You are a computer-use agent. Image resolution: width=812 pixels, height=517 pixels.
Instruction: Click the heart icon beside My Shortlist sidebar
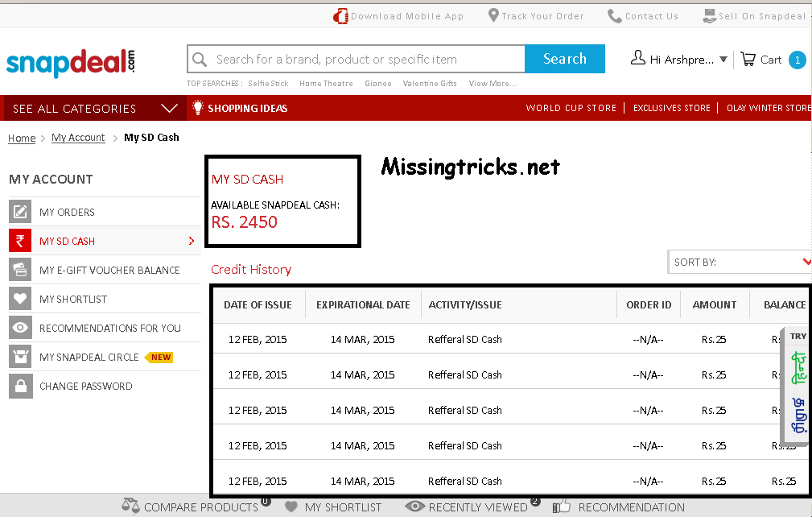[20, 299]
